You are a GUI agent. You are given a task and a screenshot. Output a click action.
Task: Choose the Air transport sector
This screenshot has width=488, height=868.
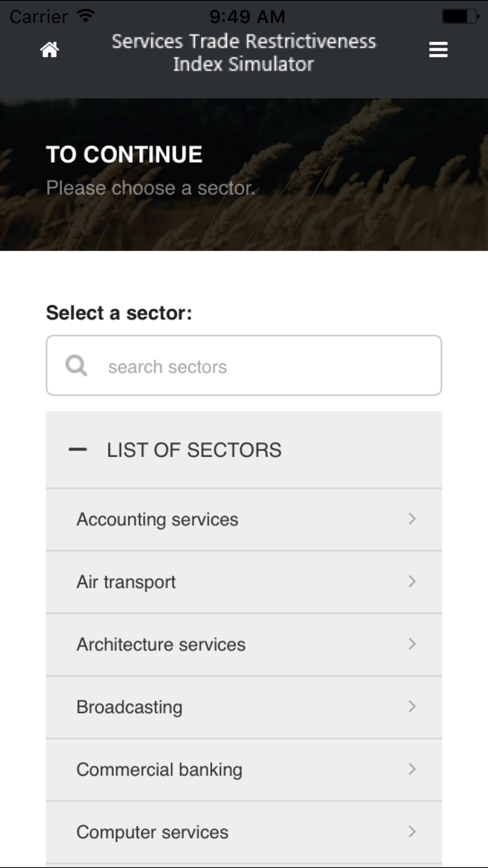[126, 582]
